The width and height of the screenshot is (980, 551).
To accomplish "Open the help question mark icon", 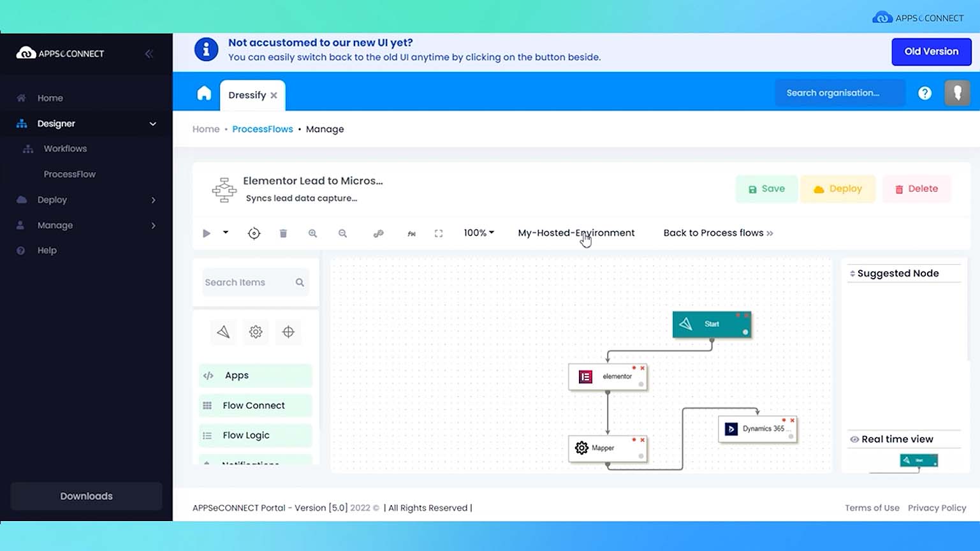I will pos(925,93).
